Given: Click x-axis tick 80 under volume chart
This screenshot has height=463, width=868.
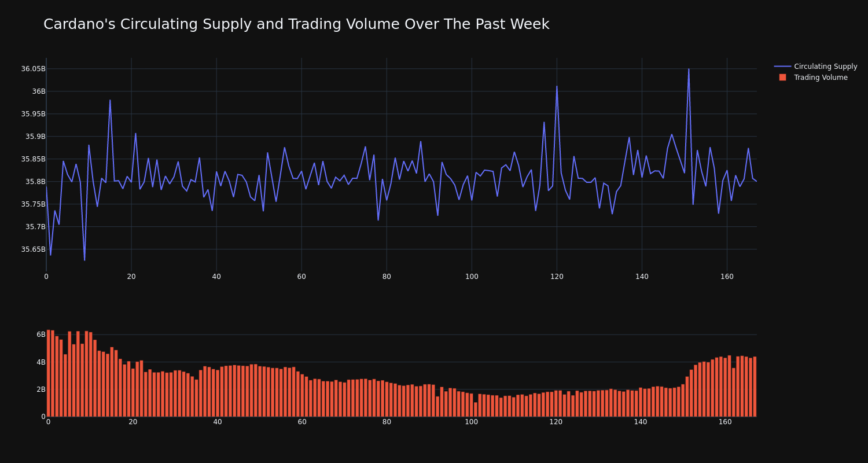Looking at the screenshot, I should click(x=387, y=422).
